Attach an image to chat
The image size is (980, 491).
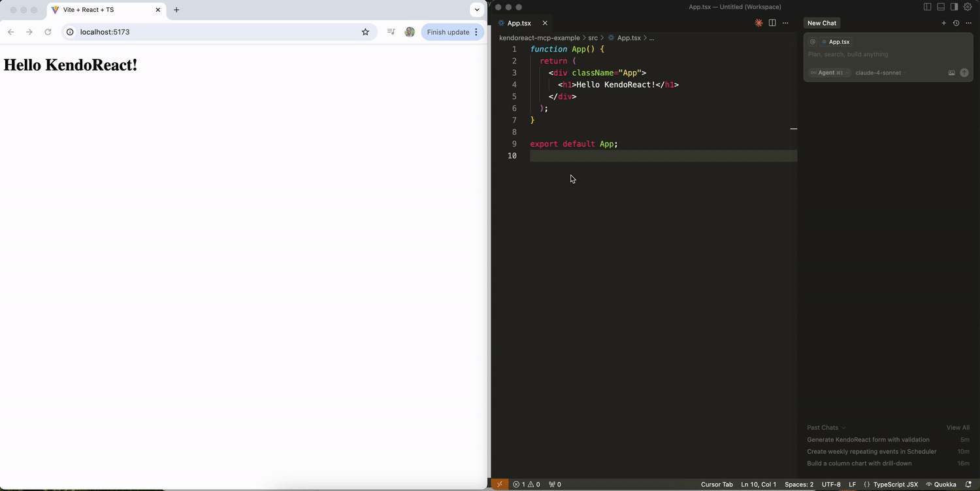(952, 73)
